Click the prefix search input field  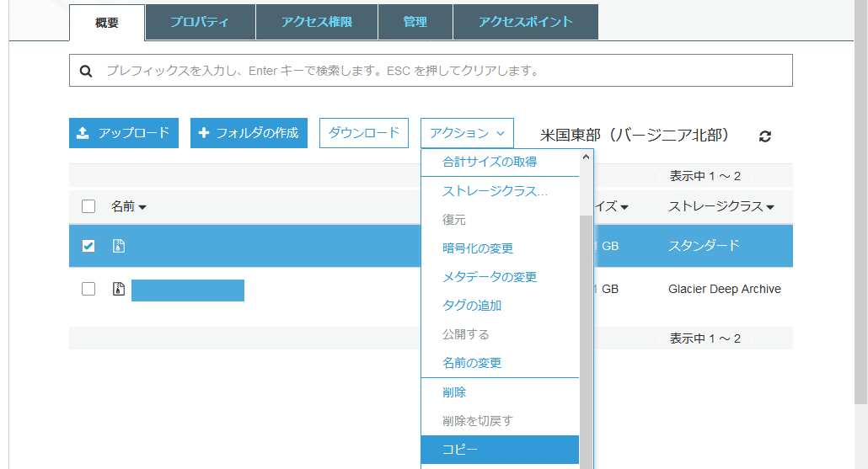[431, 70]
